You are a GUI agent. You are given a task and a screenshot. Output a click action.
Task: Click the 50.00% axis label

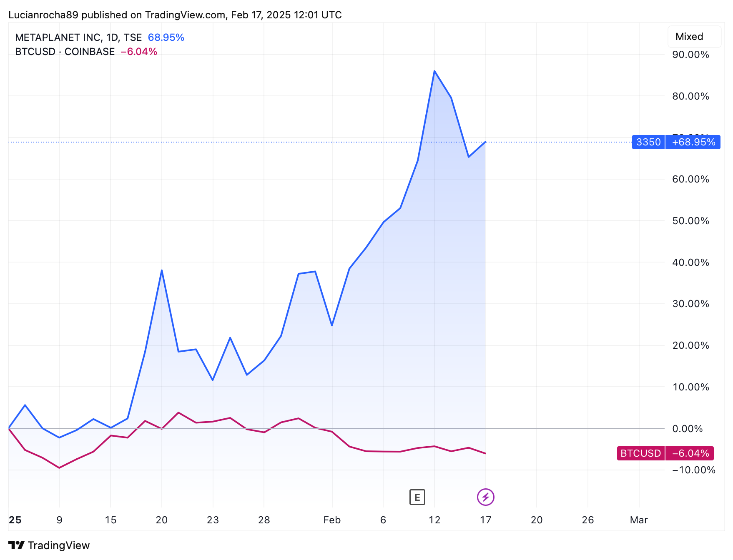690,221
